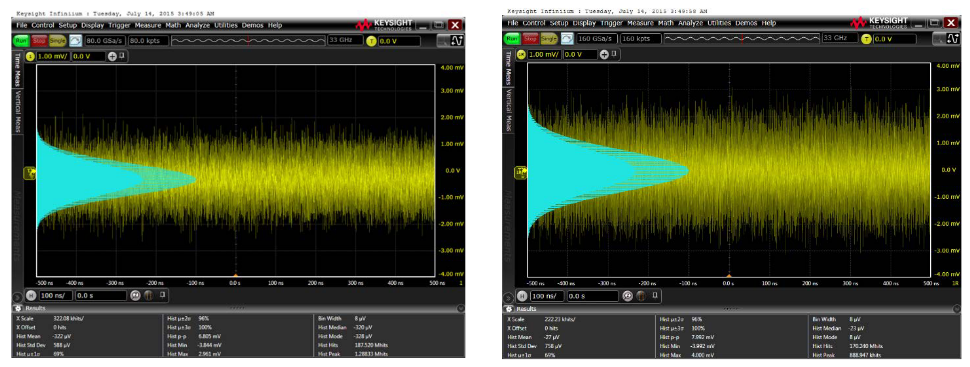
Task: Click the markers icon in right window horizontal bar
Action: point(641,296)
